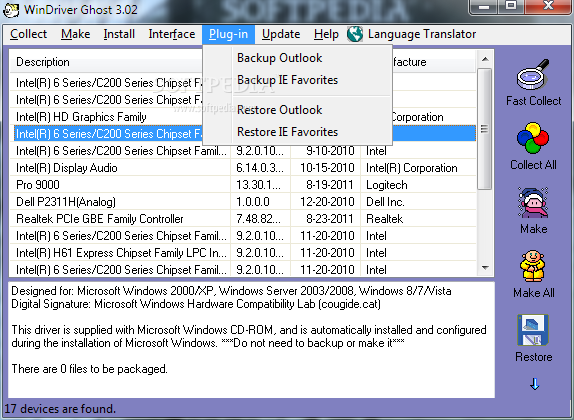
Task: Maximize the WinDriver Ghost window
Action: (511, 7)
